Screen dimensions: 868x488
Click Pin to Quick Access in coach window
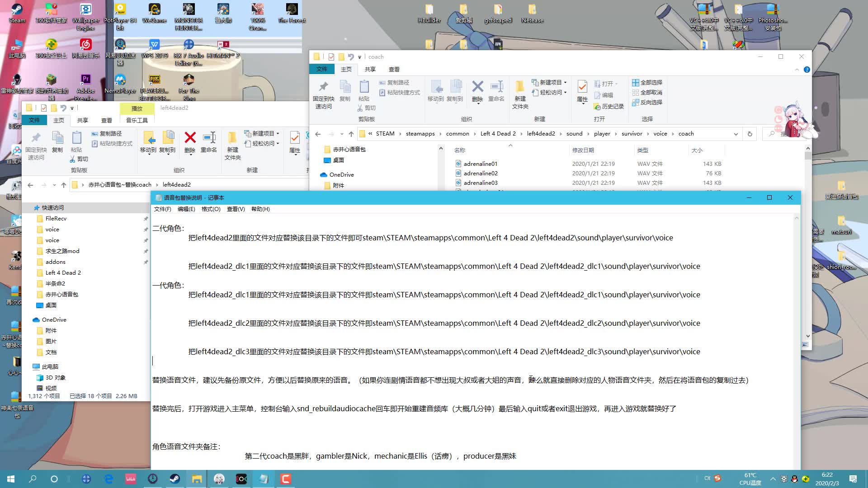(x=323, y=95)
